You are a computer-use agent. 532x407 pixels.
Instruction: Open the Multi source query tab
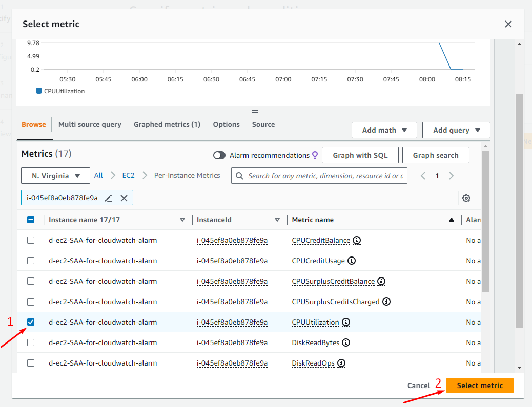(x=90, y=124)
